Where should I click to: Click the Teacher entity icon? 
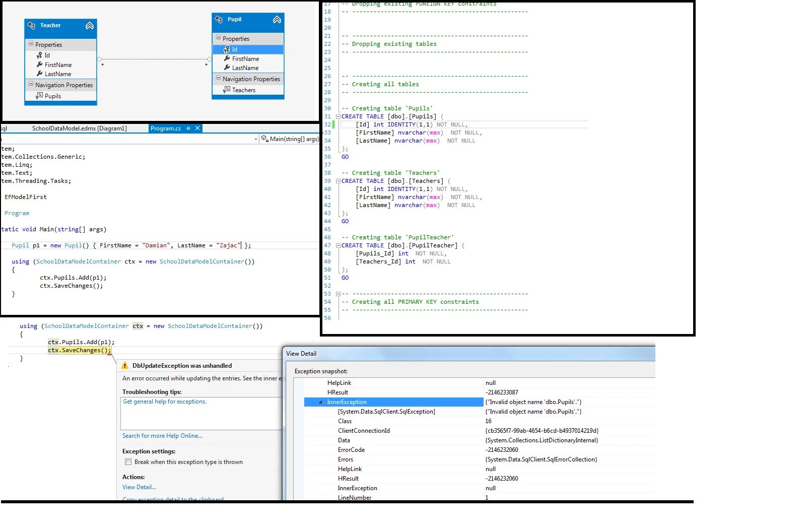coord(31,25)
